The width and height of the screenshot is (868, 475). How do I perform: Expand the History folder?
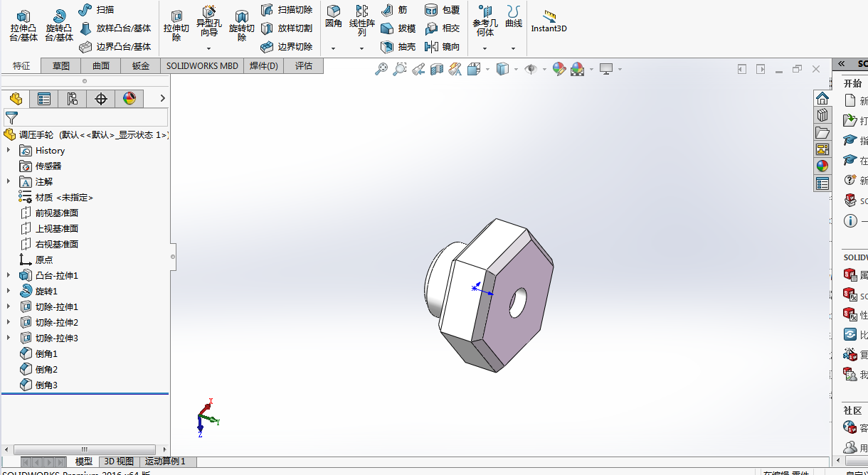[9, 150]
